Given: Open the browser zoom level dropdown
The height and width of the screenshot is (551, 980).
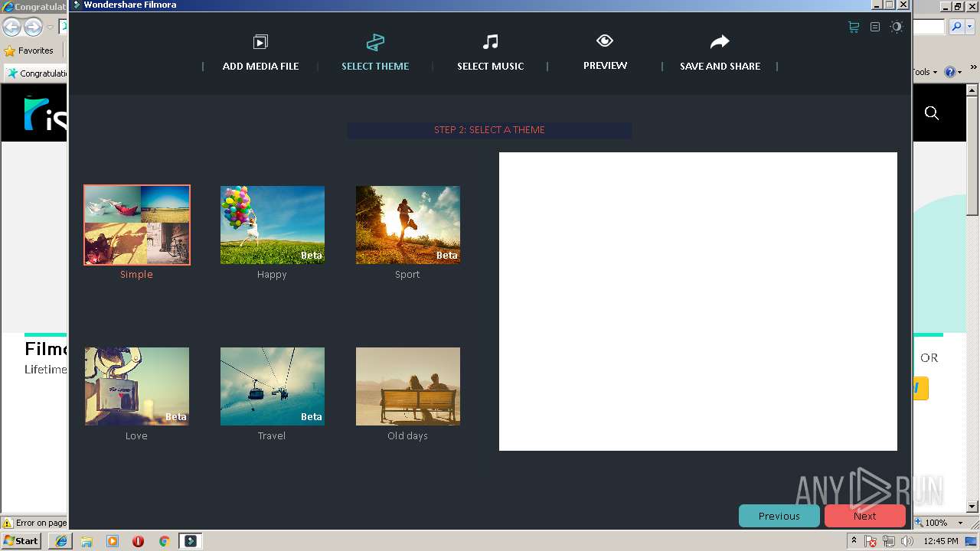Looking at the screenshot, I should point(960,523).
